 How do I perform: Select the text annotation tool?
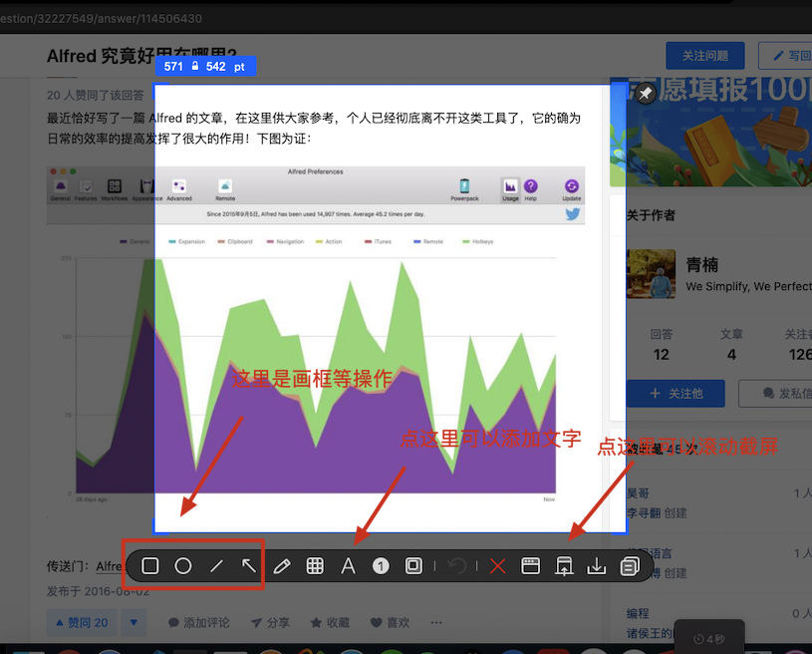click(348, 566)
